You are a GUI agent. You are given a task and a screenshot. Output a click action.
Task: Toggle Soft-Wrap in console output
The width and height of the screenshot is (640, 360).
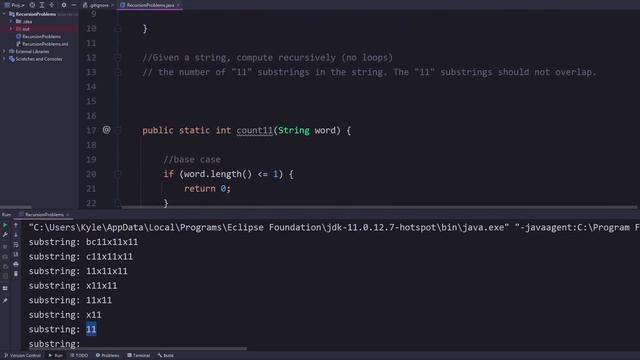(16, 244)
